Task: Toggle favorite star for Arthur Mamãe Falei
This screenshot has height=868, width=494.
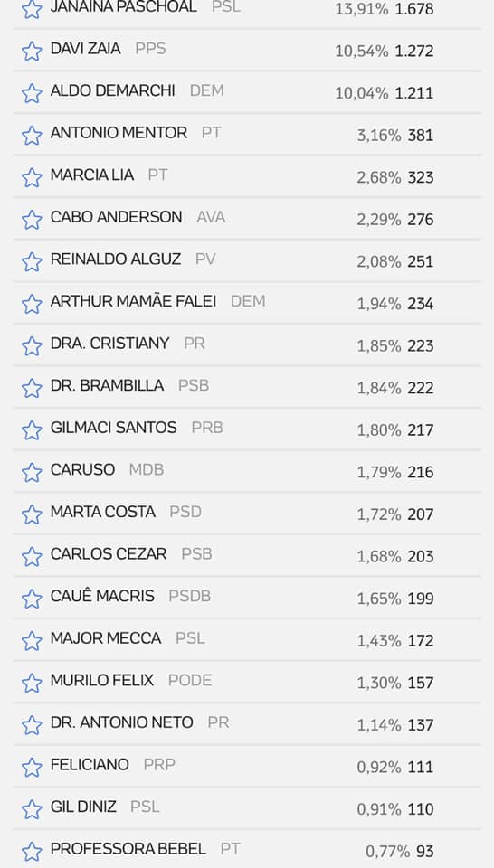Action: coord(32,304)
